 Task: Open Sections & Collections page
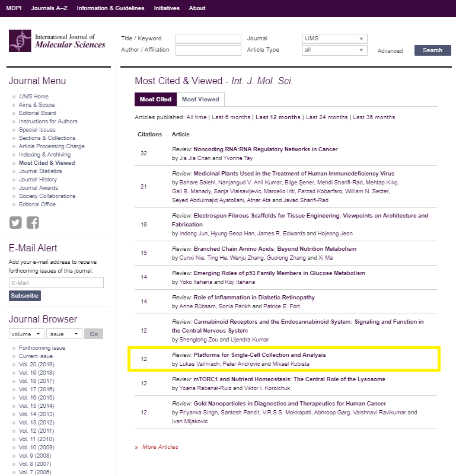47,138
